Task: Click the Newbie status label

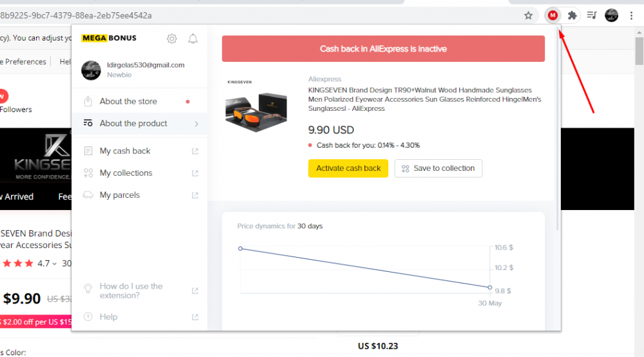Action: pos(119,75)
